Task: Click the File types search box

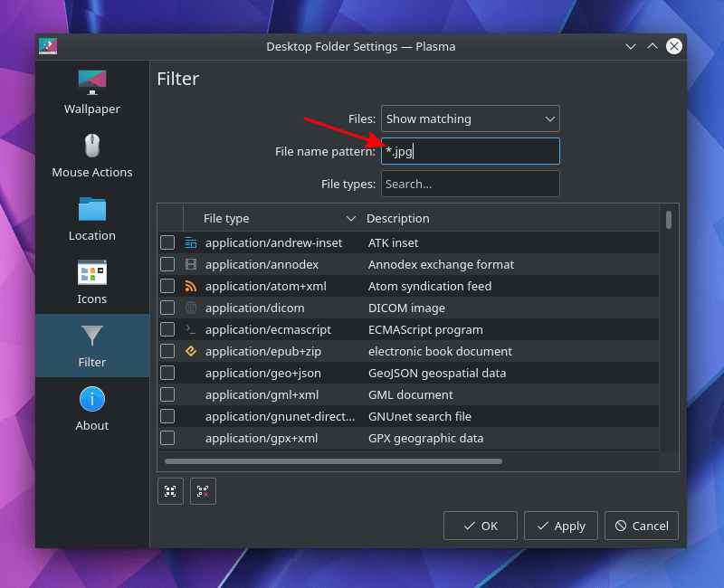Action: coord(470,184)
